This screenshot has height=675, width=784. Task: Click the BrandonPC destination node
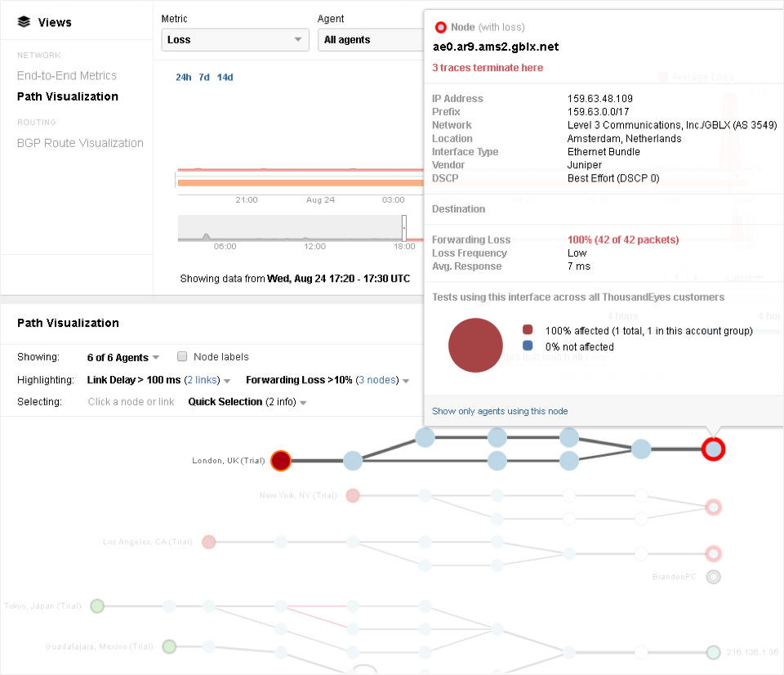coord(714,577)
